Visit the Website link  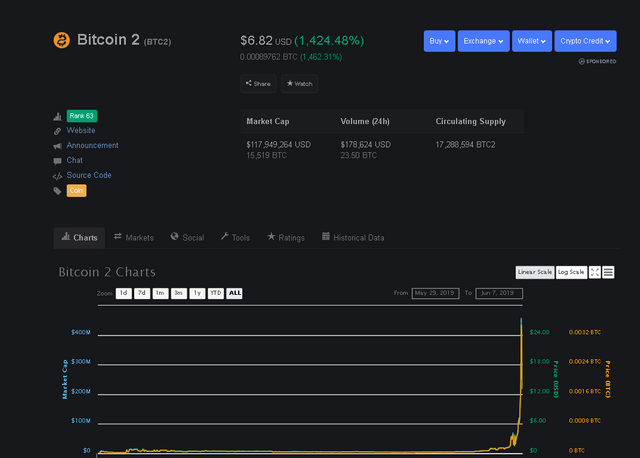pos(81,131)
